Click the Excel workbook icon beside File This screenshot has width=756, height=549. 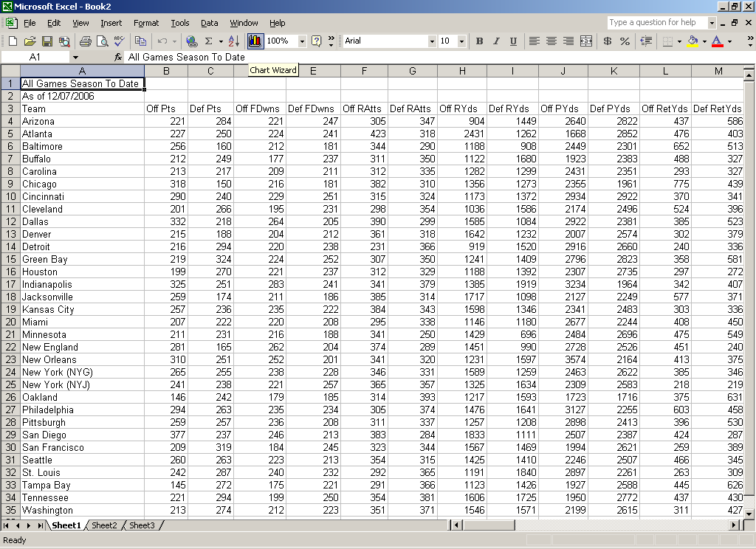(11, 23)
